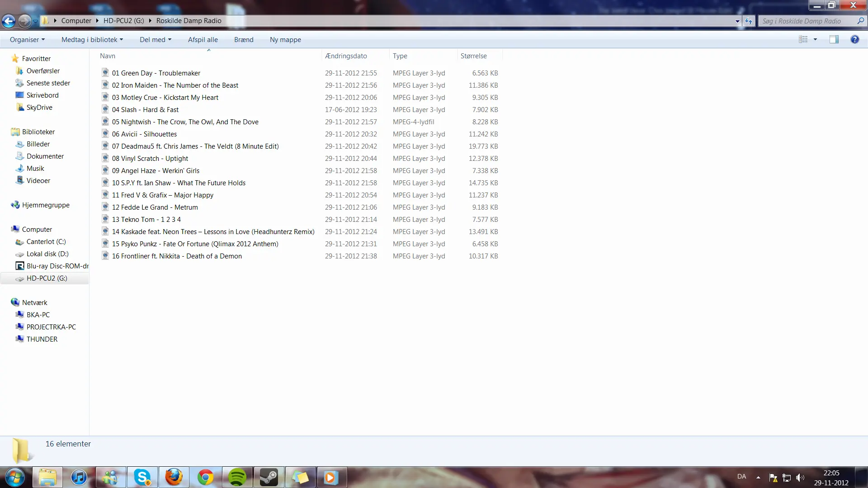
Task: Expand the Organiser menu
Action: click(27, 40)
